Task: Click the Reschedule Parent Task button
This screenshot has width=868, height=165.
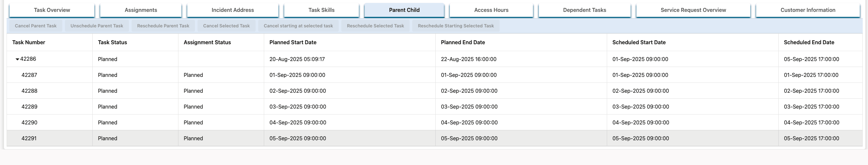Action: [x=163, y=26]
